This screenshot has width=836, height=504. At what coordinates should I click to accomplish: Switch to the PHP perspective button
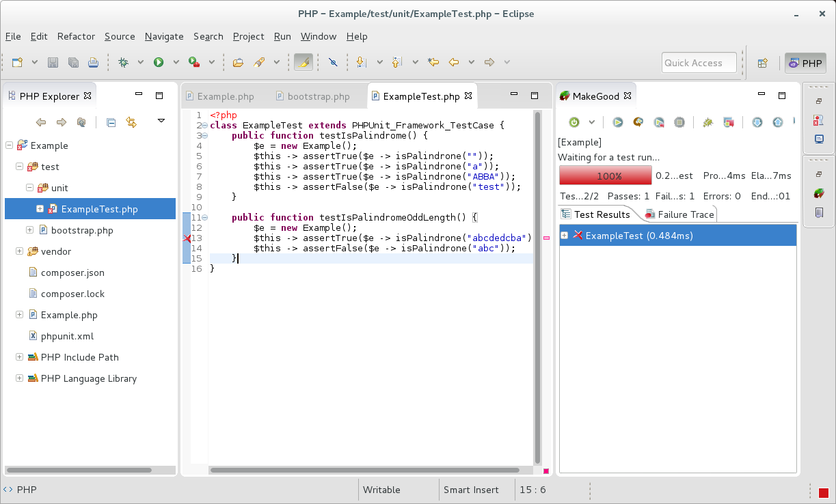(805, 63)
